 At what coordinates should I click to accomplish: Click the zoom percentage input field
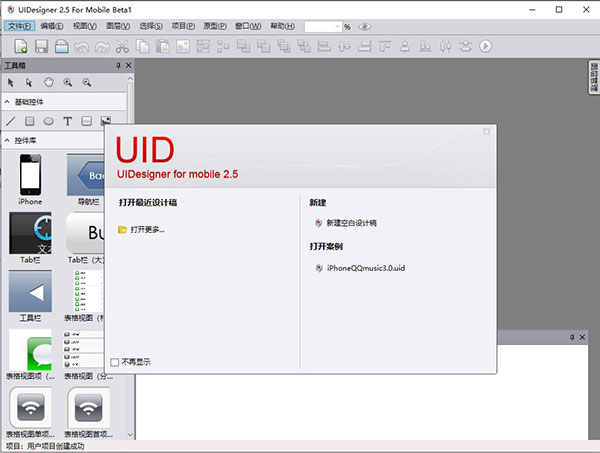[x=322, y=27]
